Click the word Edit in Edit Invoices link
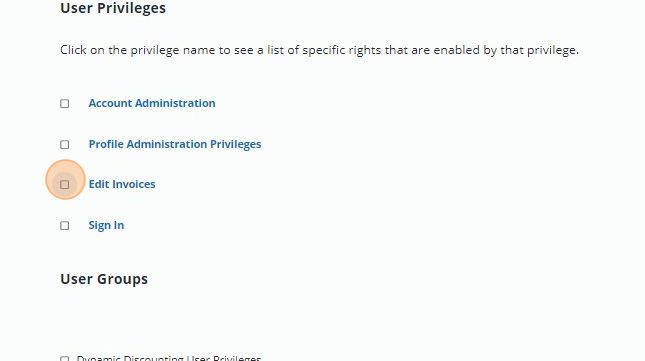The image size is (645, 361). (x=99, y=184)
